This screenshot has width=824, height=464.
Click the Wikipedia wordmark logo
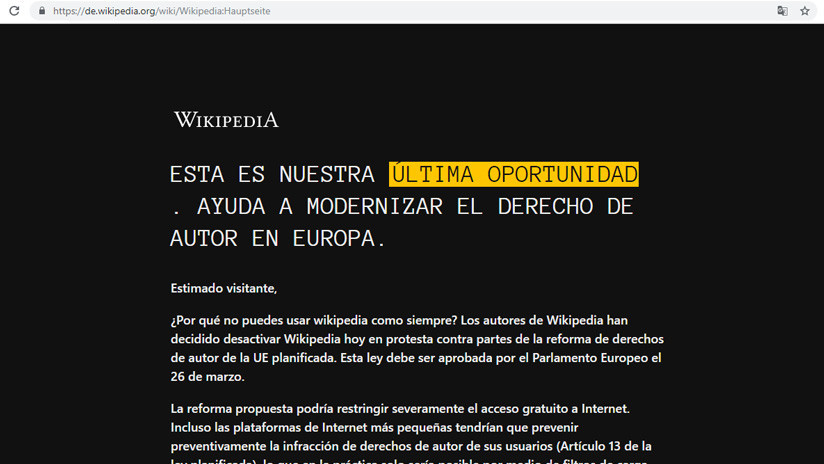(x=226, y=120)
